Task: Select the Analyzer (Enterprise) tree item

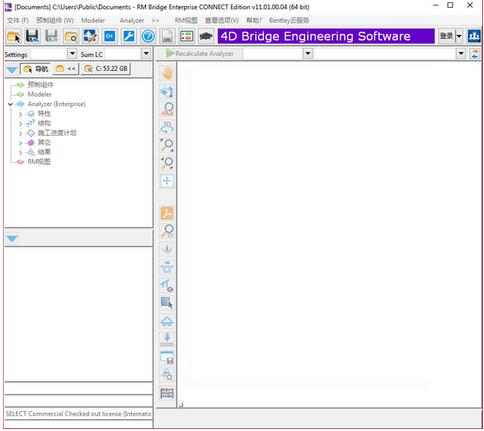Action: (56, 104)
